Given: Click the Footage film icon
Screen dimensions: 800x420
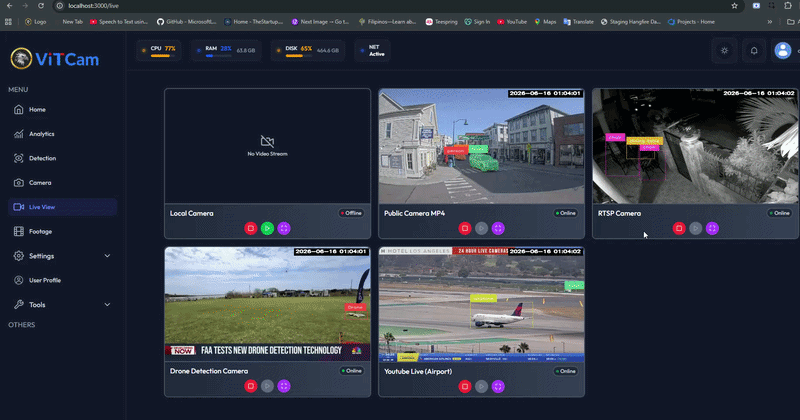Looking at the screenshot, I should [x=19, y=231].
